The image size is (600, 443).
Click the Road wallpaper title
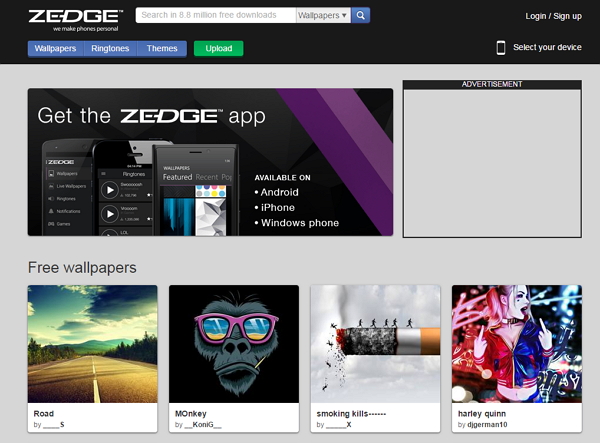click(44, 413)
